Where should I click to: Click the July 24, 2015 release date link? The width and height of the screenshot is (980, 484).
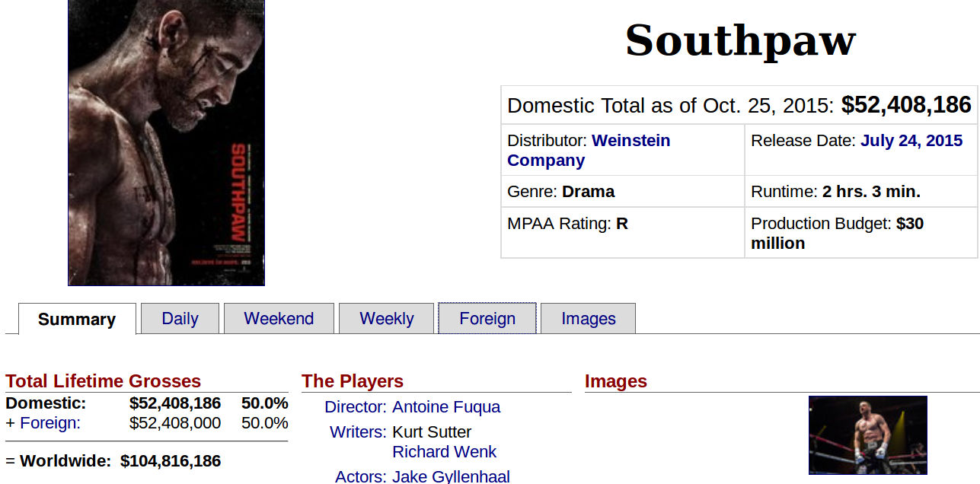[911, 141]
